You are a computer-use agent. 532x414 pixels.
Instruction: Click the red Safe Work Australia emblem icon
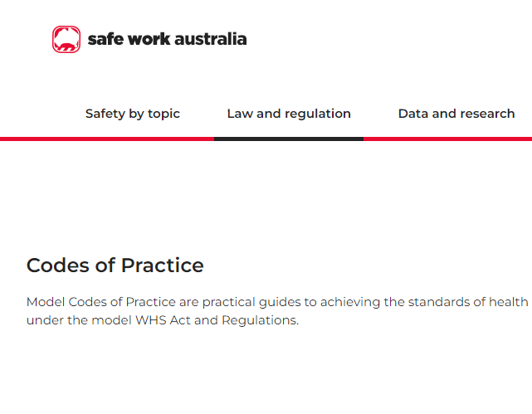point(66,39)
